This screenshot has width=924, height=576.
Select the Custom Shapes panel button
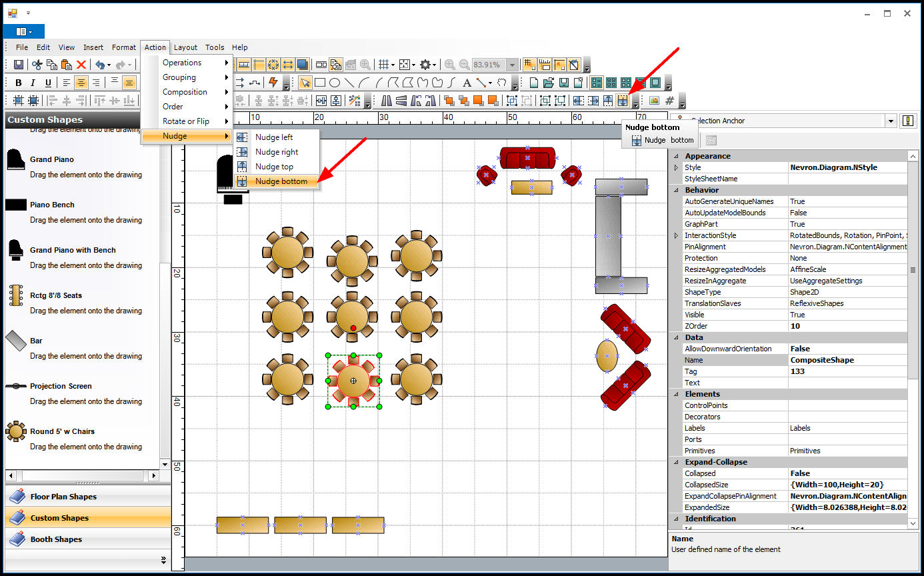coord(87,518)
